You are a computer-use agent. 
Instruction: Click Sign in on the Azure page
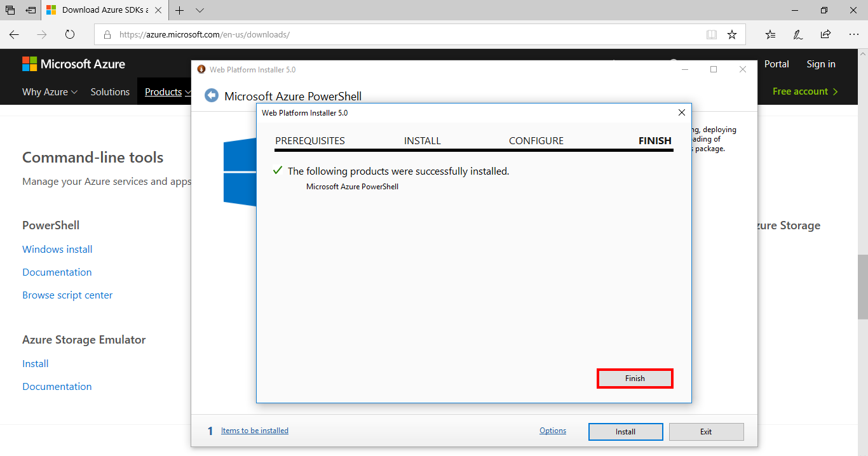point(821,64)
